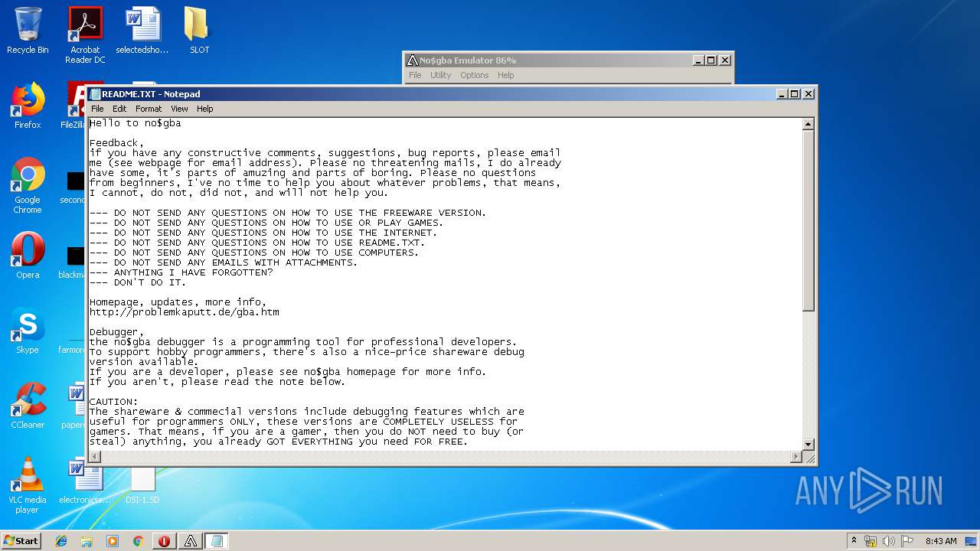Launch Skype from the desktop
This screenshot has height=551, width=980.
tap(28, 331)
